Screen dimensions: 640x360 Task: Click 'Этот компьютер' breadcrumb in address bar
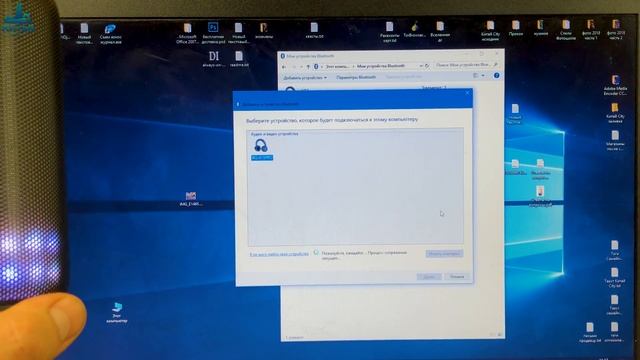point(337,66)
